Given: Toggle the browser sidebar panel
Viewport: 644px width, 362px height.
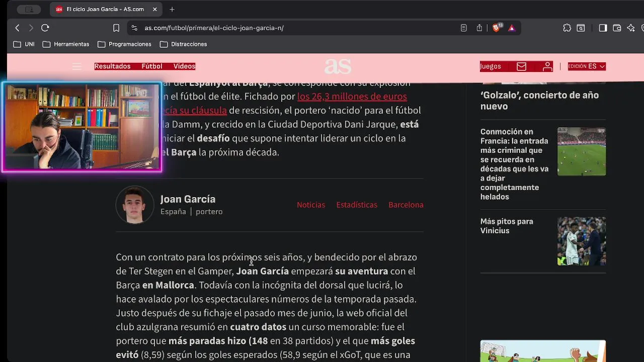Looking at the screenshot, I should [x=603, y=28].
